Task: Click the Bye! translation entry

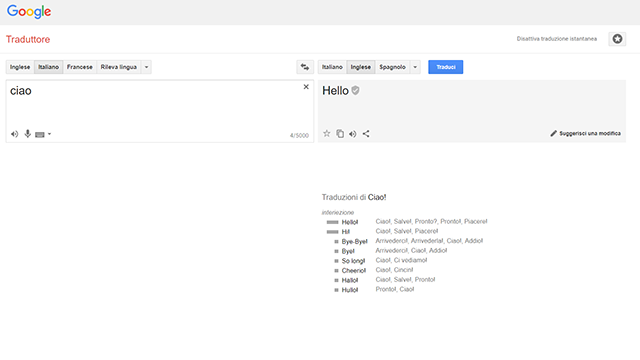Action: point(348,251)
